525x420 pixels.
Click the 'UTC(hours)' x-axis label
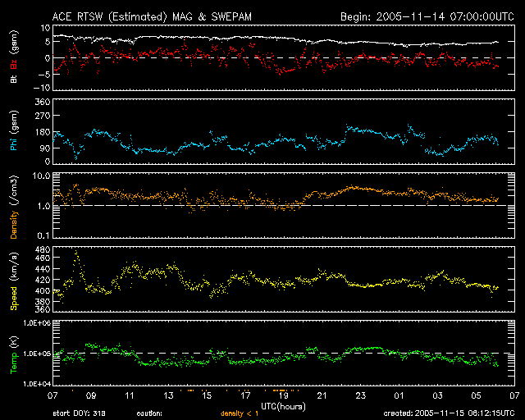click(x=283, y=407)
